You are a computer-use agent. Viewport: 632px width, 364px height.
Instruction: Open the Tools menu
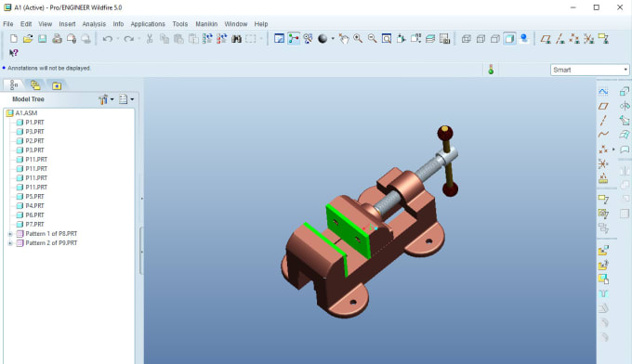coord(179,24)
